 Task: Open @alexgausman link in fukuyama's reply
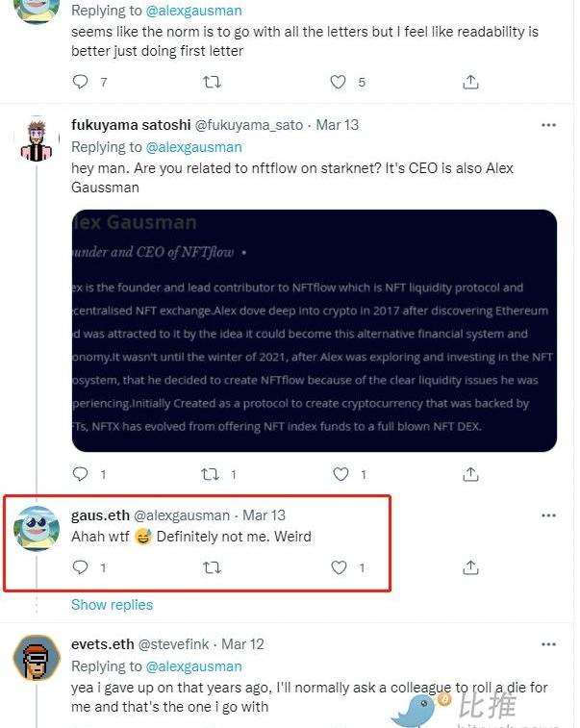[193, 147]
